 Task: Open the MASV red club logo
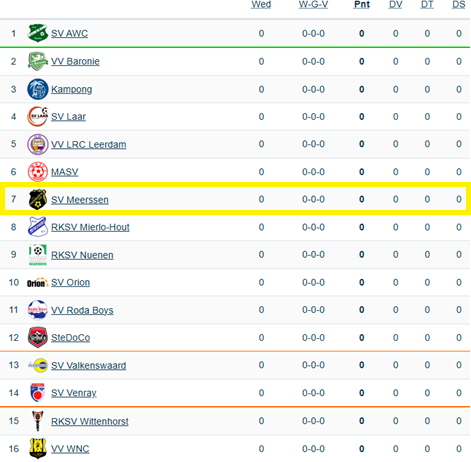pos(38,172)
